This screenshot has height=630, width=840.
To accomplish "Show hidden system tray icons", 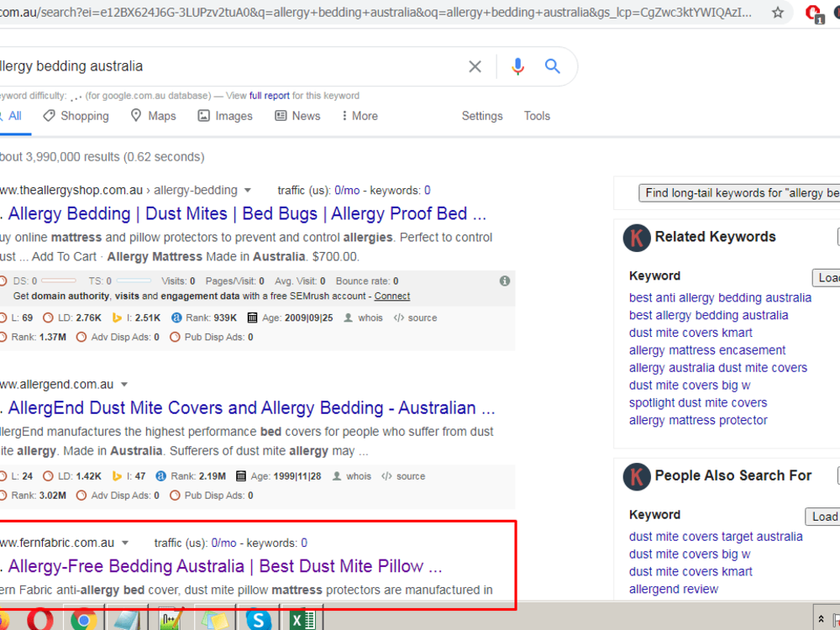I will (821, 619).
